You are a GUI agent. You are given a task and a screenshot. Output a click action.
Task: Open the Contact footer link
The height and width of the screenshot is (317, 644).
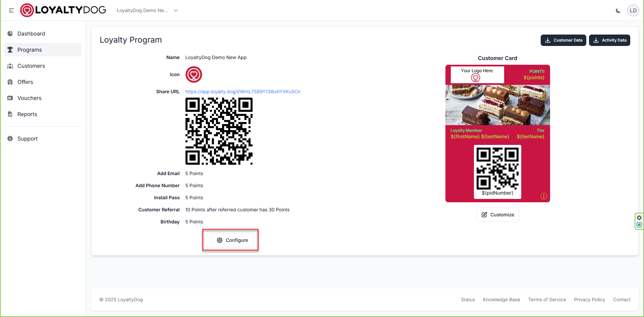click(622, 300)
